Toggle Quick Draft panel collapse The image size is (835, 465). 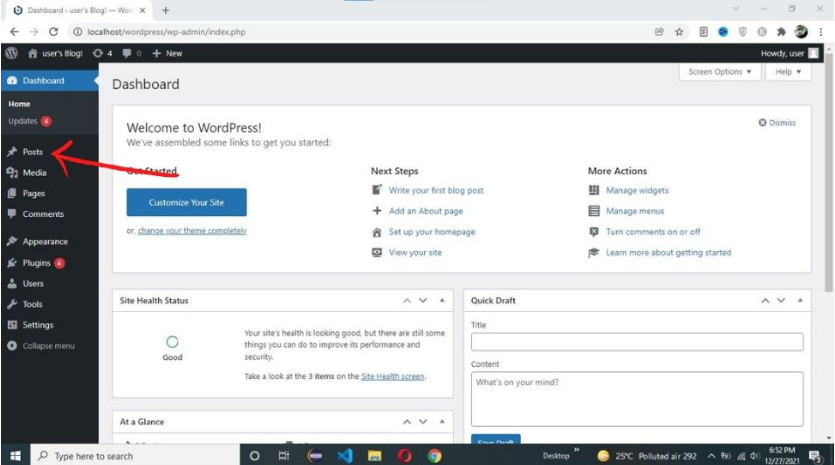800,300
